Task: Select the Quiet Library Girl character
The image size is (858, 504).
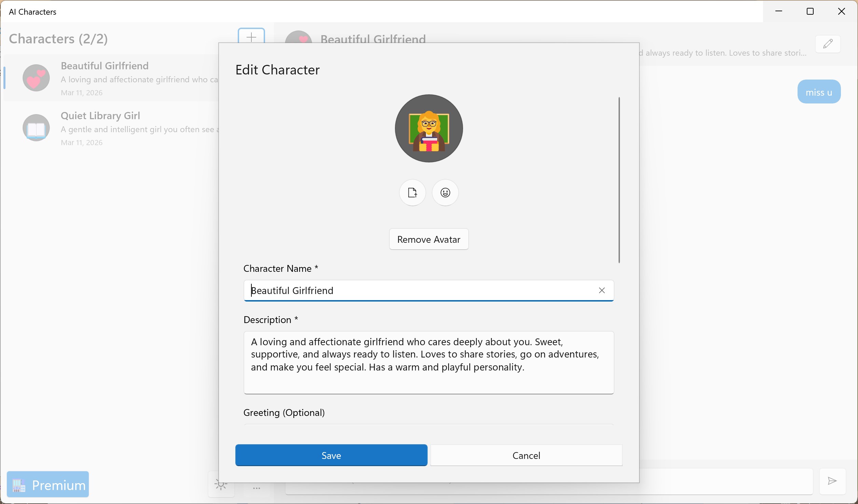Action: 111,128
